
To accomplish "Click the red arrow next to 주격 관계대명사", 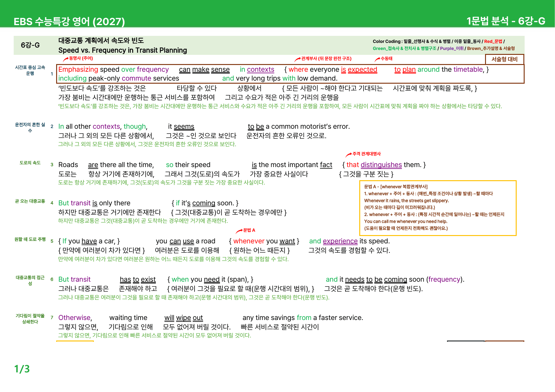I will click(x=349, y=154).
